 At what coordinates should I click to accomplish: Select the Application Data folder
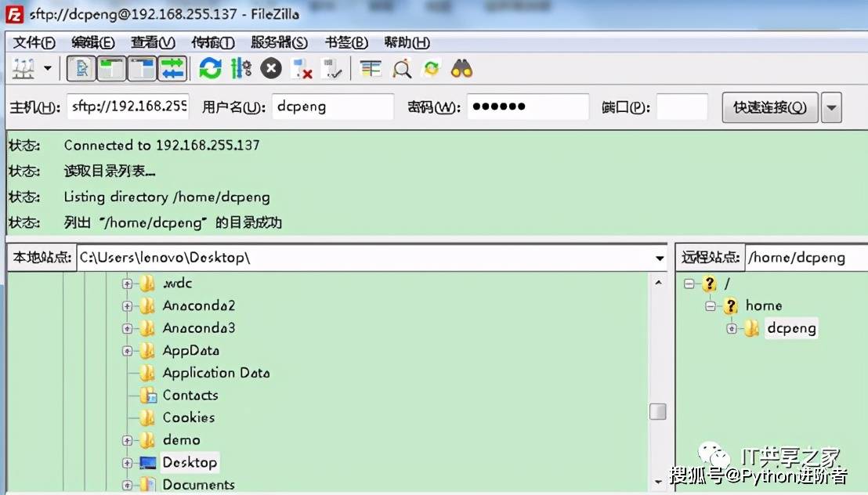pos(216,373)
